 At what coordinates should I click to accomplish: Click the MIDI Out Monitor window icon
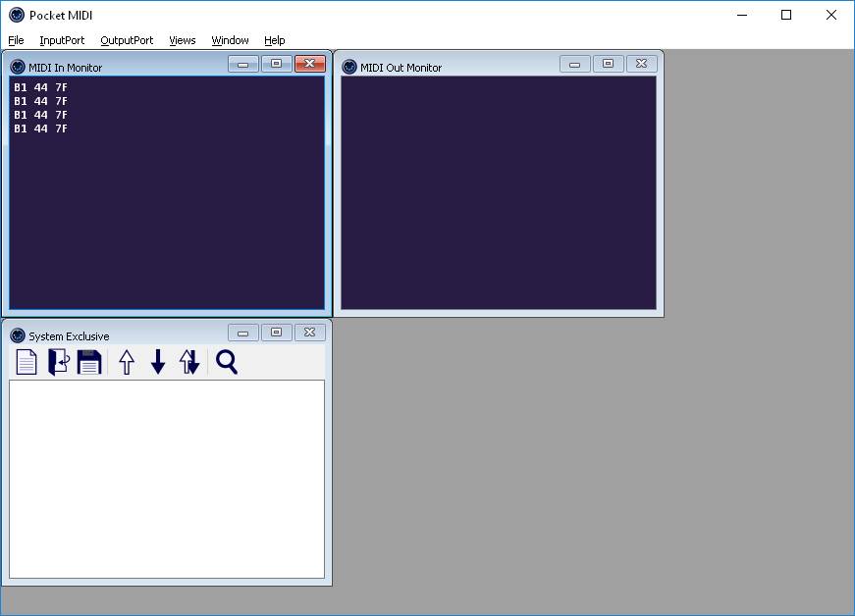point(349,67)
